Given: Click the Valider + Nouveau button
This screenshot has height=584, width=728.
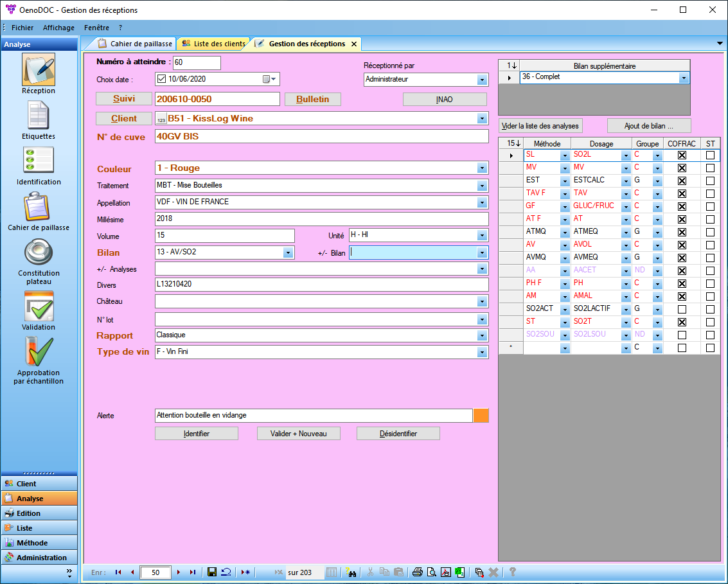Looking at the screenshot, I should coord(298,434).
